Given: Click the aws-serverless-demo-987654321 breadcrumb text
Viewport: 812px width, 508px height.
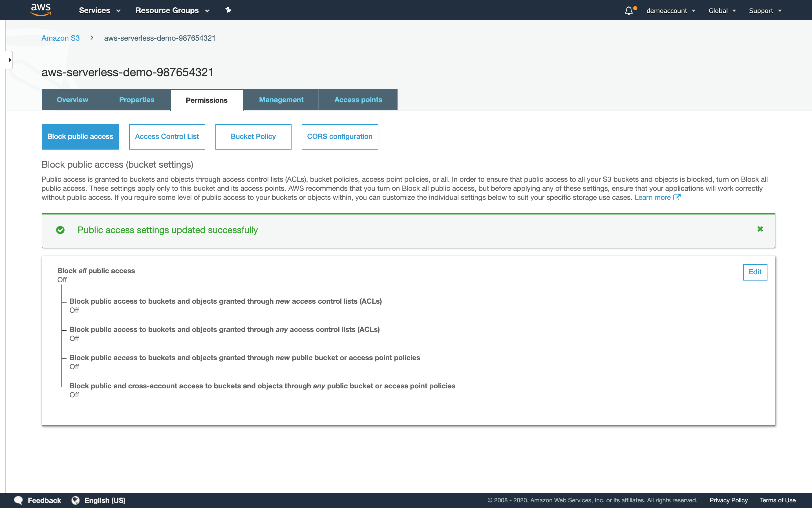Looking at the screenshot, I should 160,38.
